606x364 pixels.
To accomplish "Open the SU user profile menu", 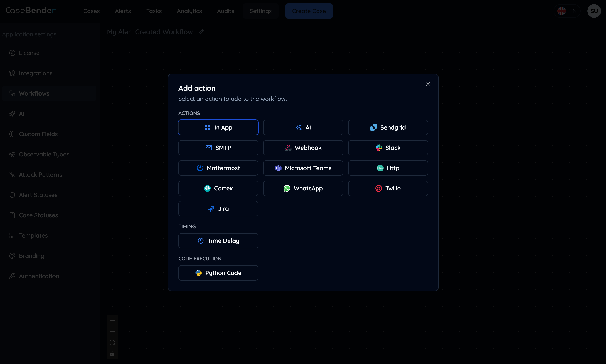I will (594, 11).
